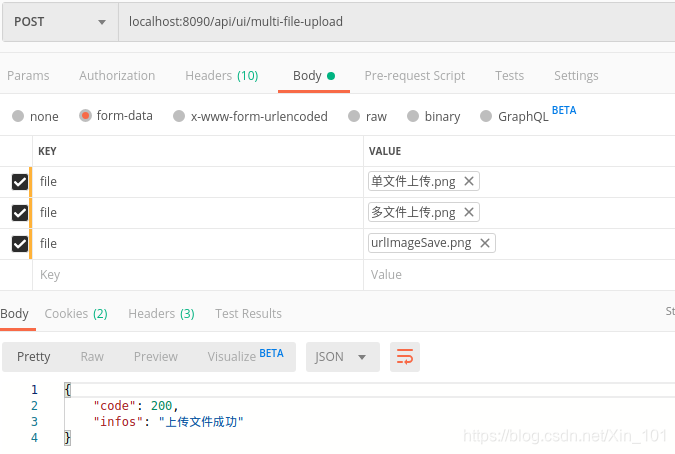Click the request URL field
The height and width of the screenshot is (454, 675).
point(396,22)
